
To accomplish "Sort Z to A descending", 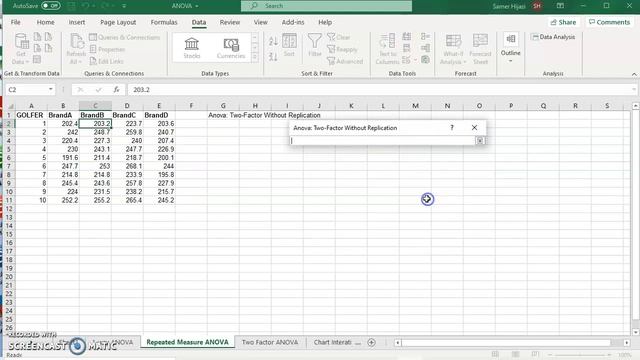I will (273, 57).
